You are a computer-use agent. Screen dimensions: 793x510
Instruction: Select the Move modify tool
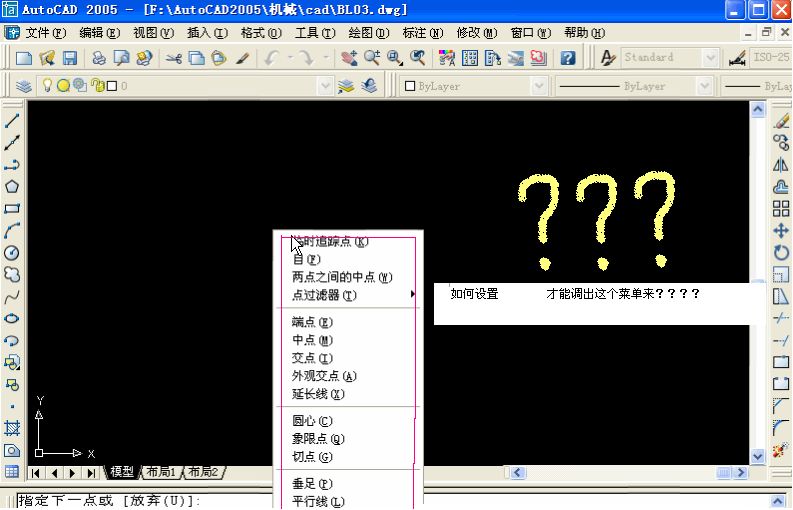(x=781, y=231)
